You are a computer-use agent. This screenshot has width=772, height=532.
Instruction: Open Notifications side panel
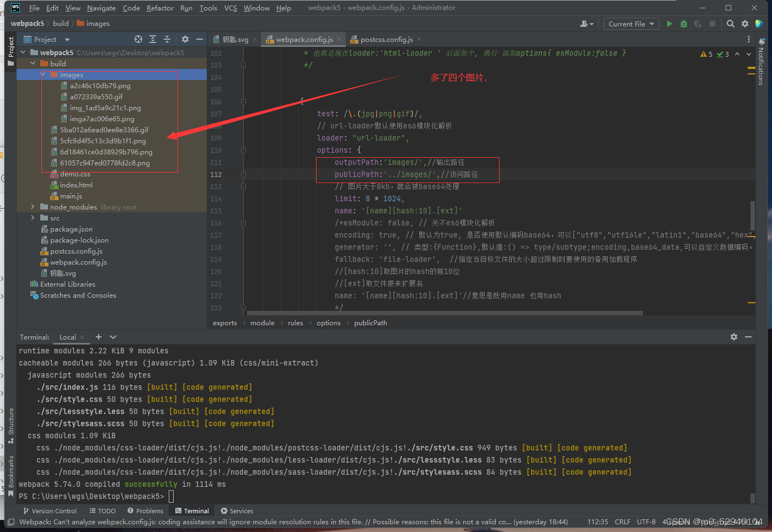762,61
